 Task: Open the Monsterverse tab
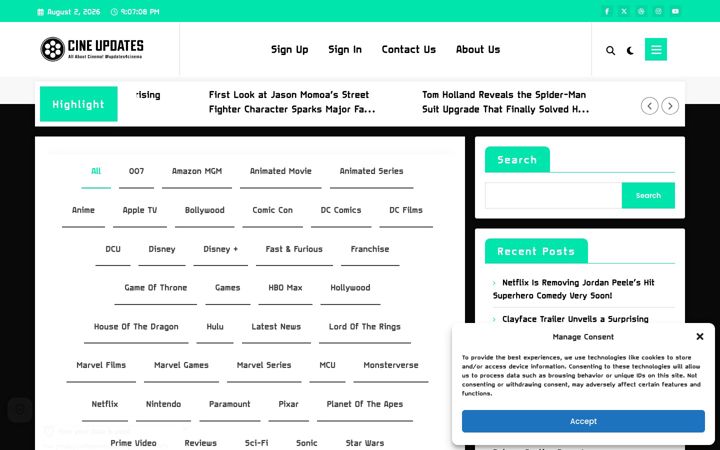click(391, 366)
